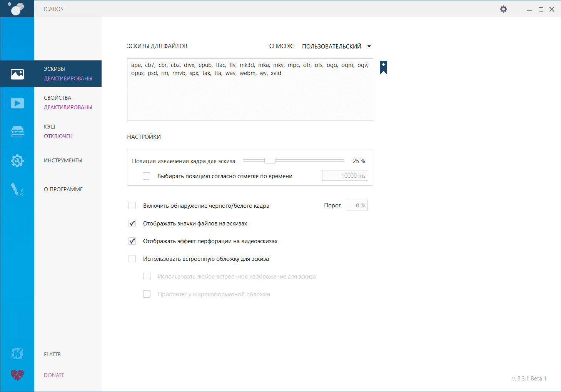
Task: Open the Icaros logo icon
Action: click(x=16, y=8)
